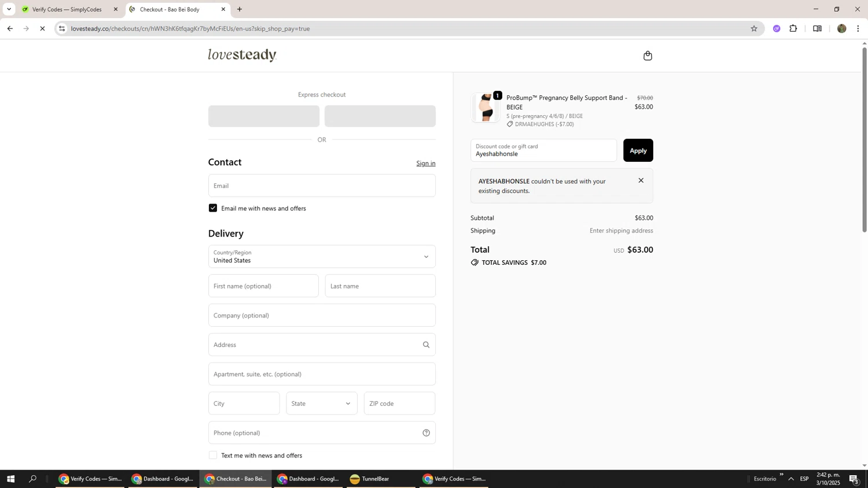Click the Company optional field

click(x=322, y=315)
